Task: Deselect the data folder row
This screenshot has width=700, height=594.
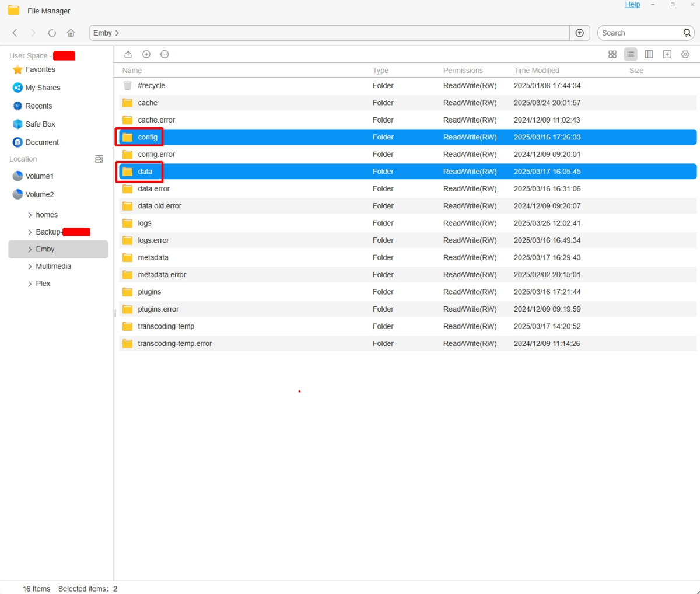Action: [145, 171]
